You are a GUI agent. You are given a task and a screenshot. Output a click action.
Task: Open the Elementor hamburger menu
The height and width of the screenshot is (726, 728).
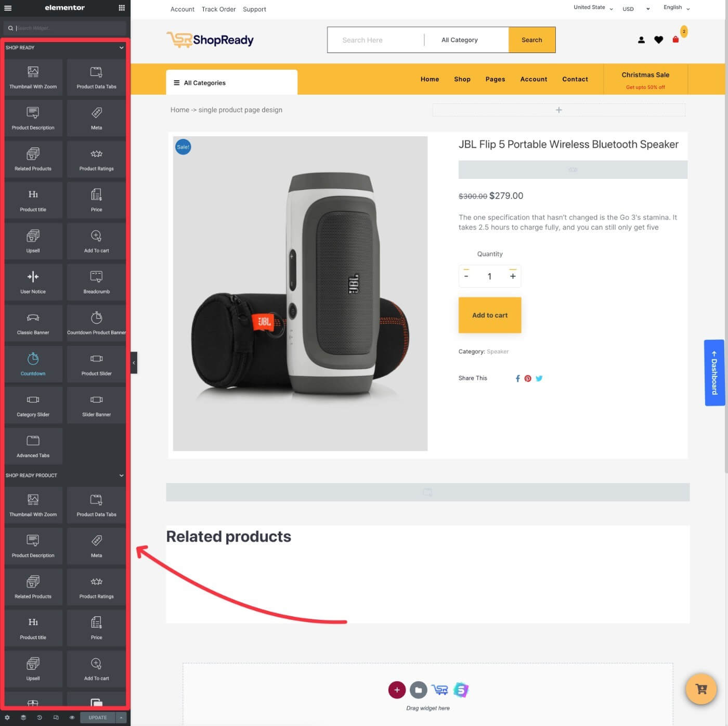[x=8, y=8]
